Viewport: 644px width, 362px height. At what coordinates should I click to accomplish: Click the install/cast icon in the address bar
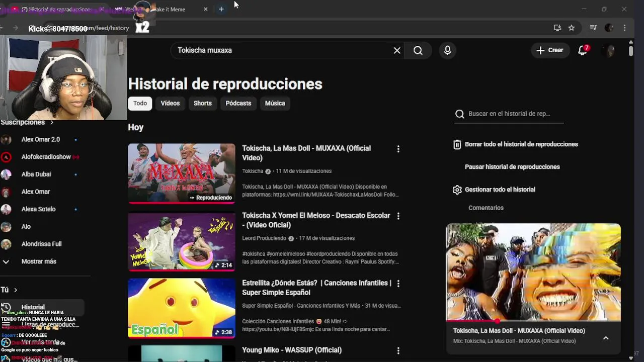pyautogui.click(x=557, y=28)
